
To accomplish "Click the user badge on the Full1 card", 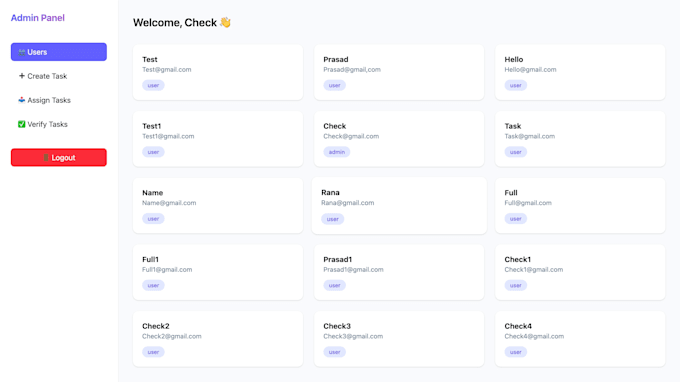I will point(153,285).
